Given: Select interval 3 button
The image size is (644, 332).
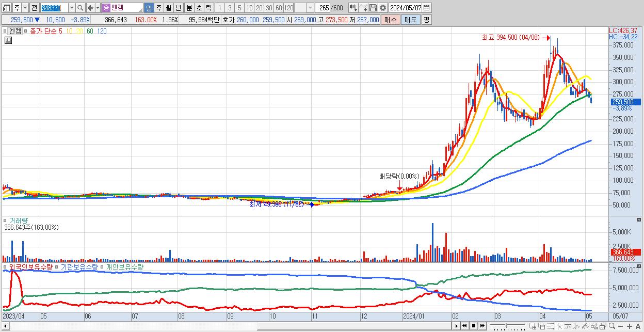Looking at the screenshot, I should 230,8.
